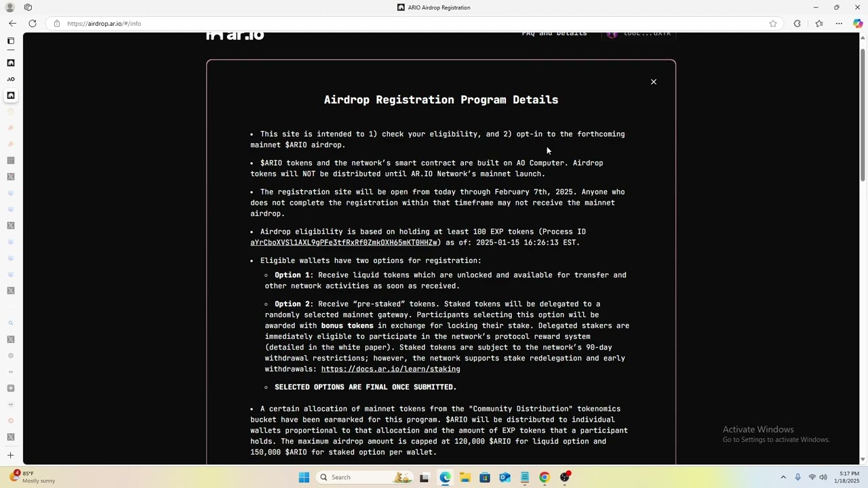Click the "Airdrop Registration Program Details" heading
868x488 pixels.
(x=441, y=100)
